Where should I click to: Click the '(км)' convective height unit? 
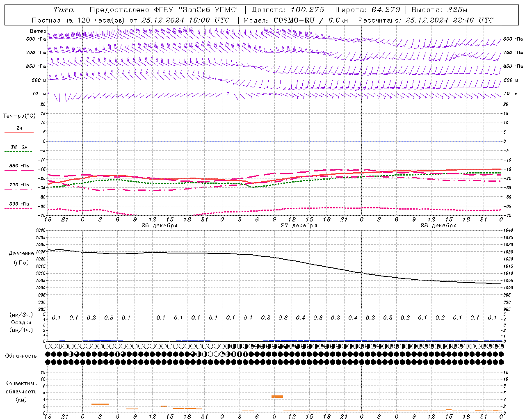tap(21, 399)
